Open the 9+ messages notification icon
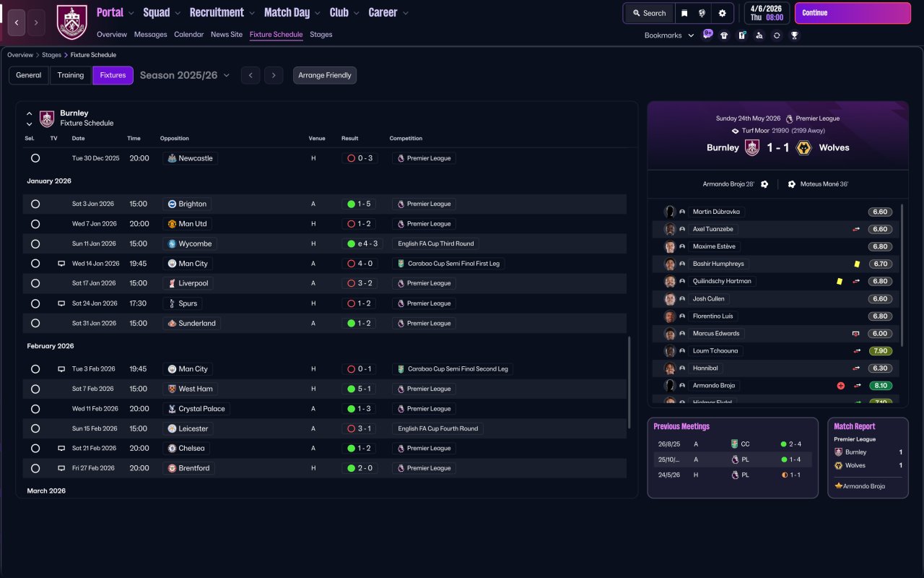Image resolution: width=924 pixels, height=578 pixels. click(707, 35)
